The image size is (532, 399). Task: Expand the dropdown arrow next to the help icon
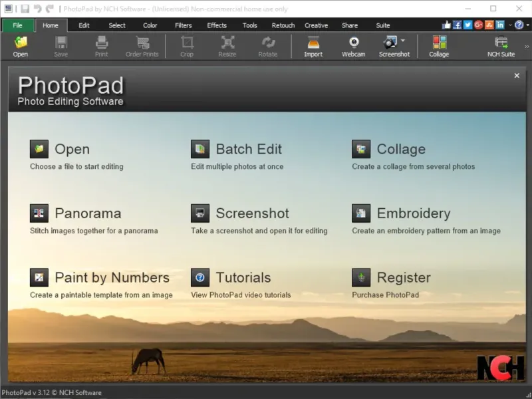coord(527,25)
